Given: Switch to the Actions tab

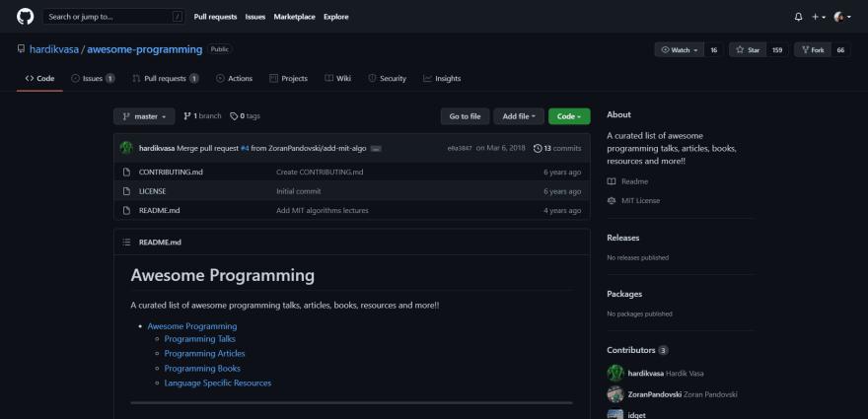Looking at the screenshot, I should [x=234, y=79].
